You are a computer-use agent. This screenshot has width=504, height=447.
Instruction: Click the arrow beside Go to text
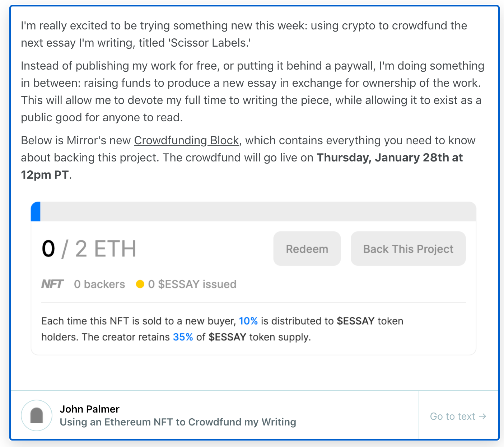(483, 416)
